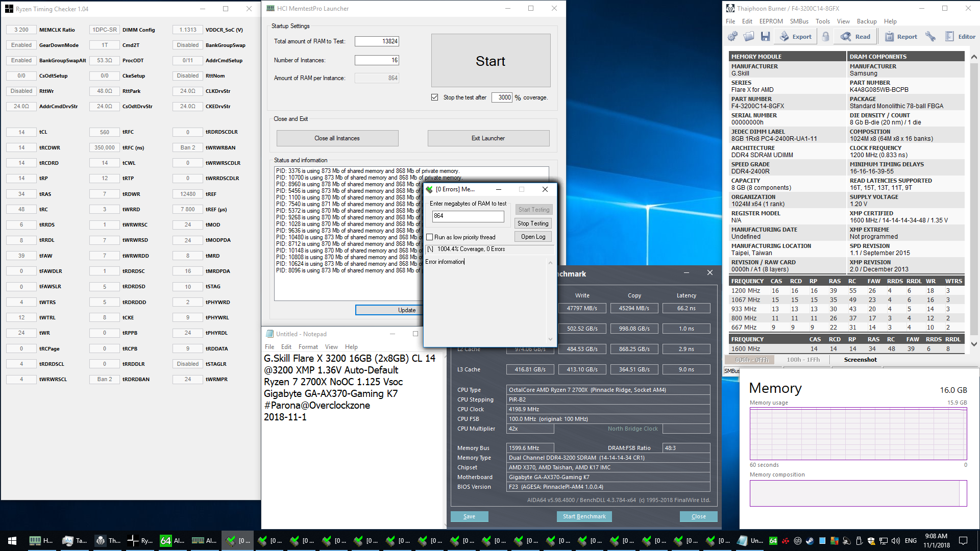This screenshot has width=980, height=551.
Task: Click the MEMCLK Ratio value 3 200
Action: coord(21,30)
